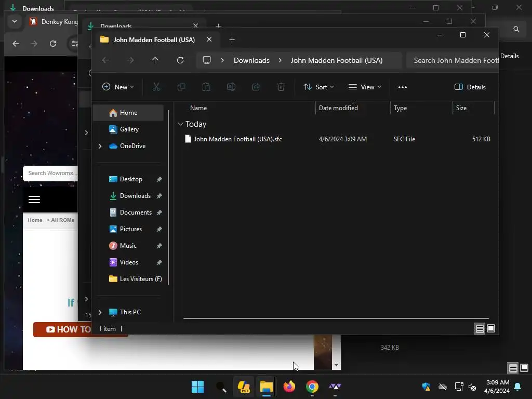Go back in the Chrome browser window

click(16, 44)
